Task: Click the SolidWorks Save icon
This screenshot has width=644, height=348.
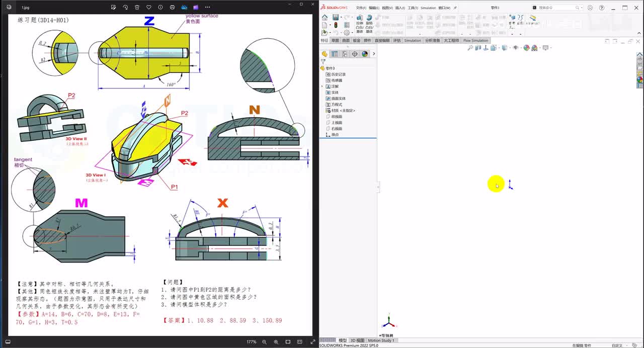Action: [x=336, y=18]
